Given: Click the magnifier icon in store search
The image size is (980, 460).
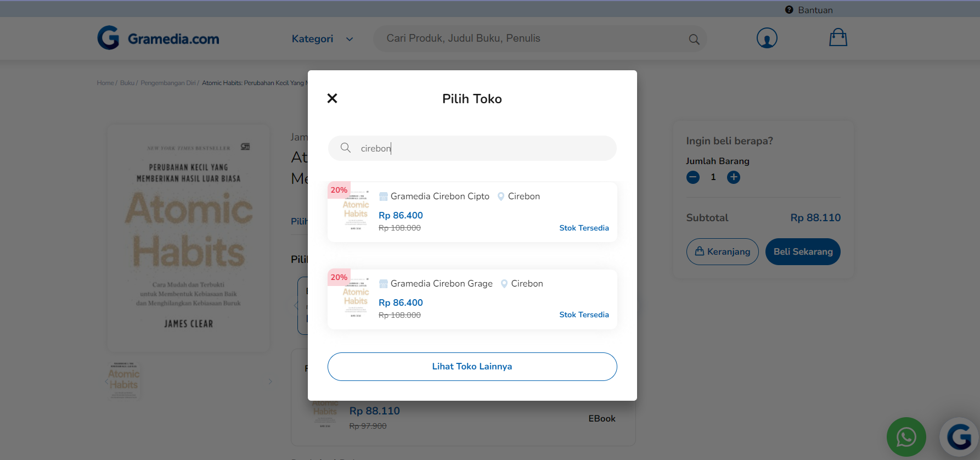Looking at the screenshot, I should 346,148.
